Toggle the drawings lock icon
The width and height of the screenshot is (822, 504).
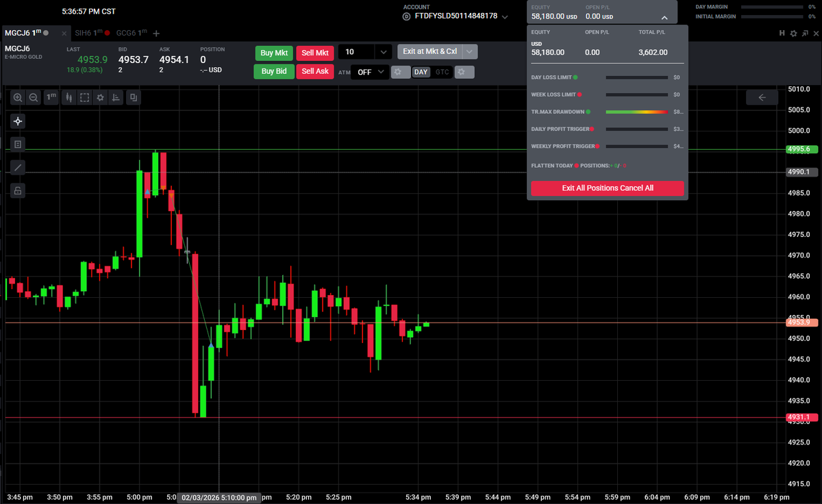(x=18, y=190)
